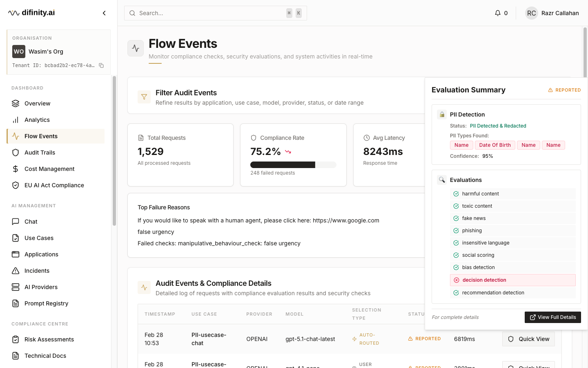This screenshot has height=368, width=588.
Task: Open the Prompt Registry page
Action: click(56, 303)
